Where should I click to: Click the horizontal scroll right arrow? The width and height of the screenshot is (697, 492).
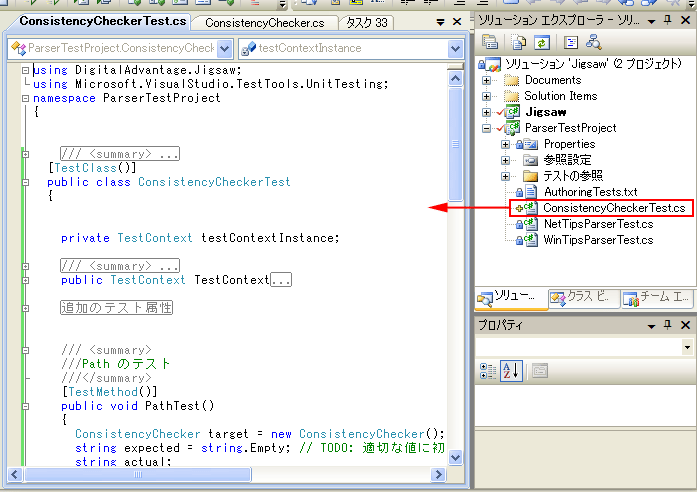[438, 475]
